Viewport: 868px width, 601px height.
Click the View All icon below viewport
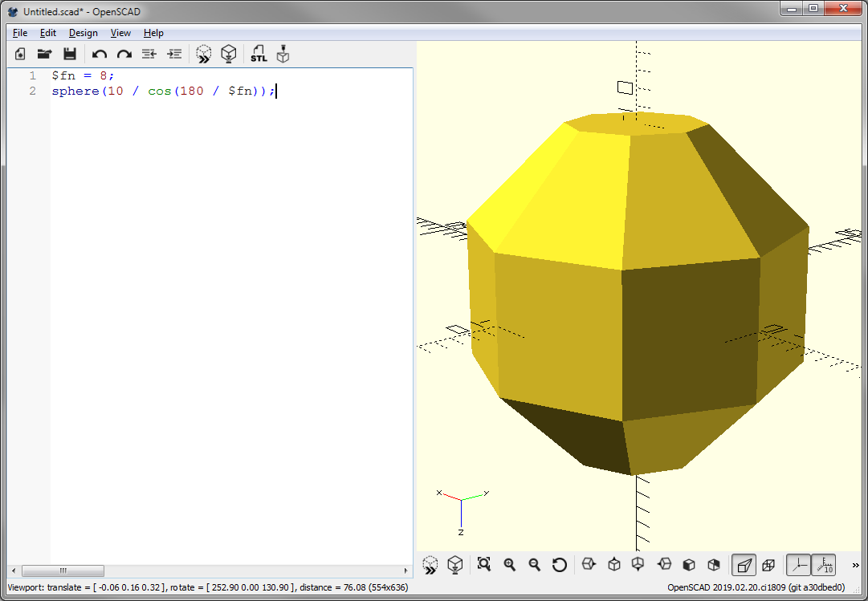483,564
